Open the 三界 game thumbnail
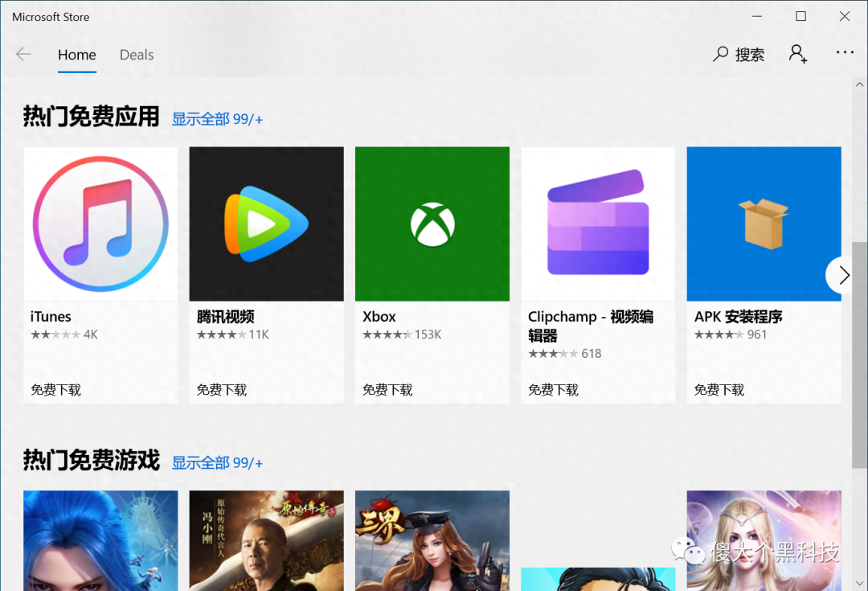This screenshot has height=591, width=868. pyautogui.click(x=432, y=540)
